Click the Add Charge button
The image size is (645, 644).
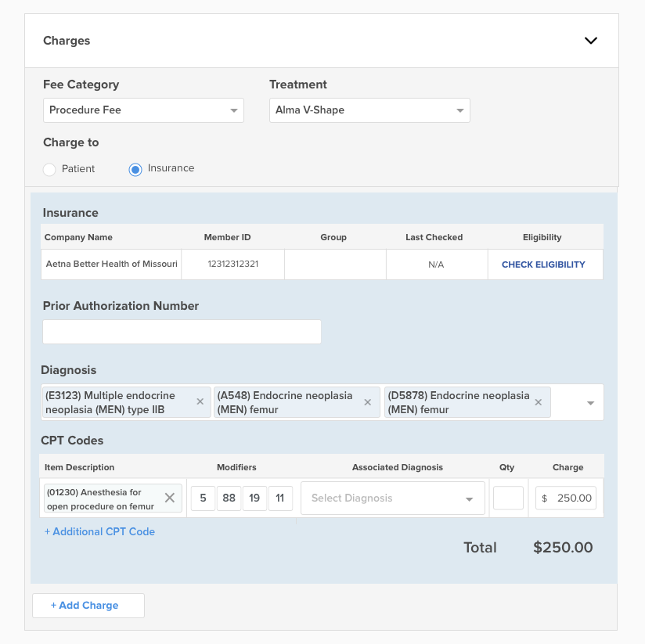88,606
